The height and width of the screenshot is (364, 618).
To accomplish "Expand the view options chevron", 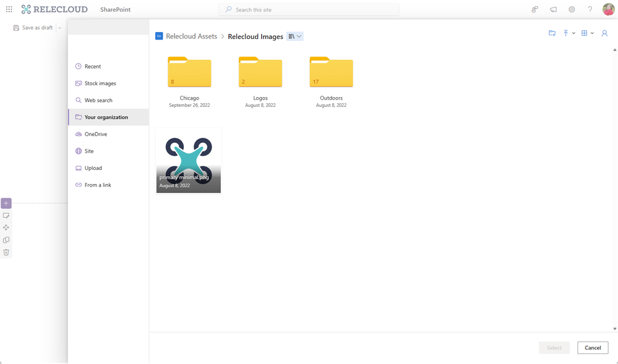I will tap(592, 33).
